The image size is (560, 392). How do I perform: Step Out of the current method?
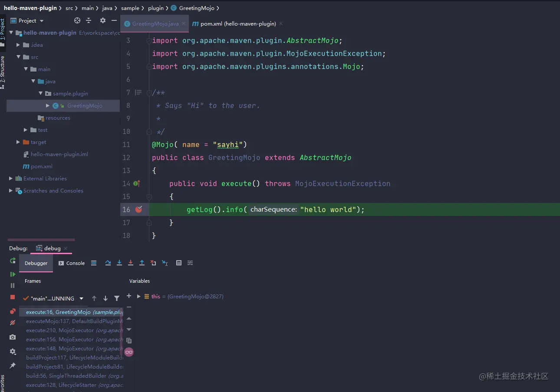(142, 263)
